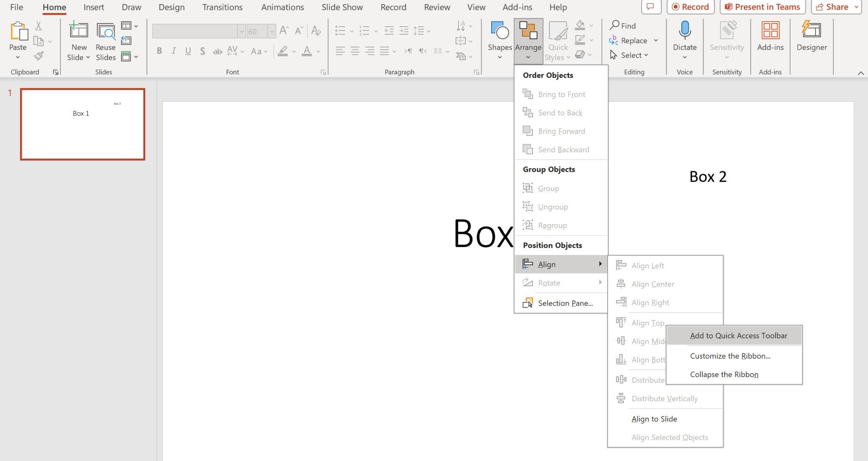The width and height of the screenshot is (868, 461).
Task: Select slide 1 thumbnail
Action: tap(82, 124)
